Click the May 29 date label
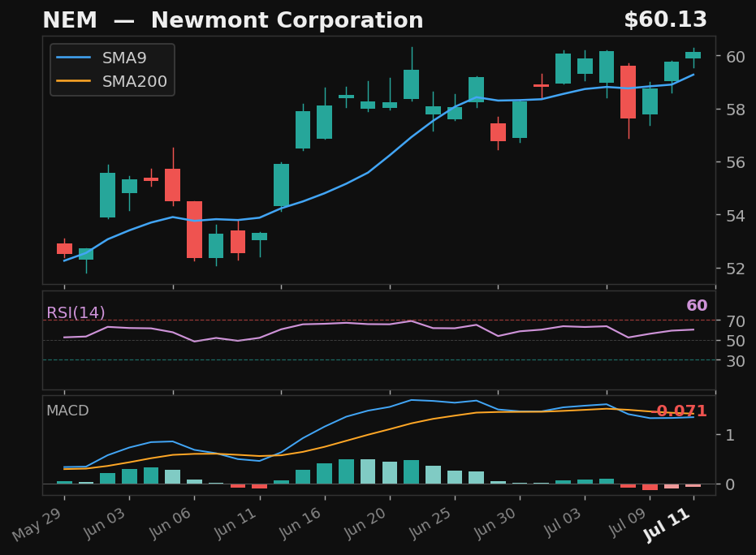This screenshot has width=756, height=555. [x=37, y=525]
